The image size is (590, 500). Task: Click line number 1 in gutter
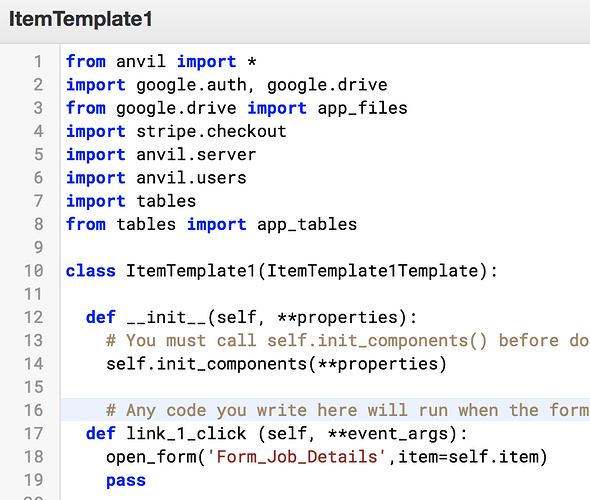click(x=38, y=61)
